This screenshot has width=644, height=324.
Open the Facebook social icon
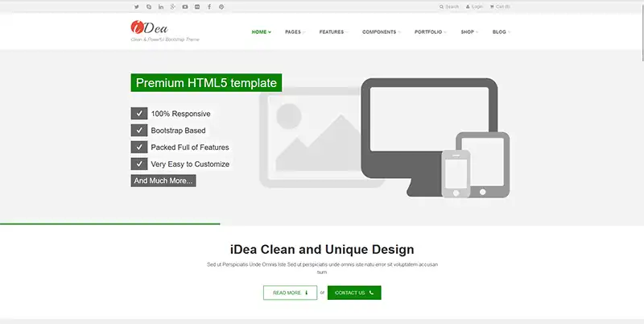(209, 6)
